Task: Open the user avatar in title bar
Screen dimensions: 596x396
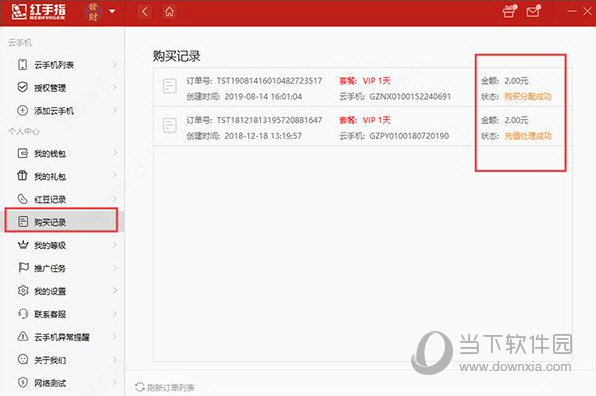Action: pyautogui.click(x=93, y=12)
